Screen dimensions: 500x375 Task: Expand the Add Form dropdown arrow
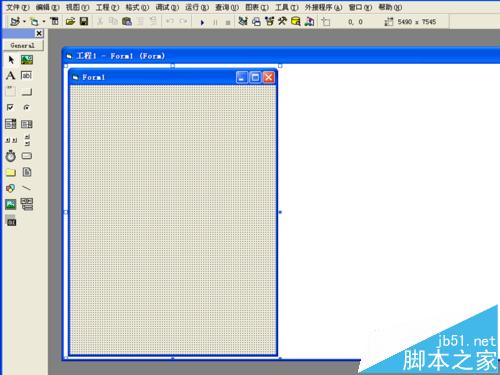click(x=44, y=22)
